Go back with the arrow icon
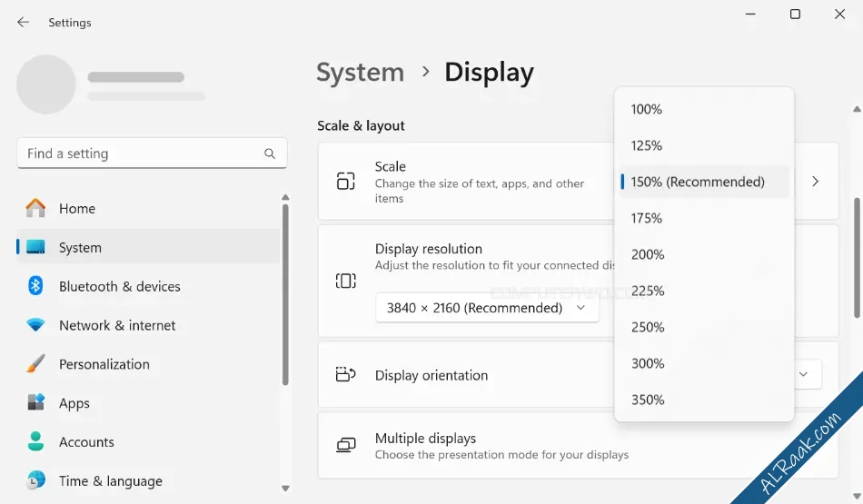The image size is (863, 504). coord(23,22)
